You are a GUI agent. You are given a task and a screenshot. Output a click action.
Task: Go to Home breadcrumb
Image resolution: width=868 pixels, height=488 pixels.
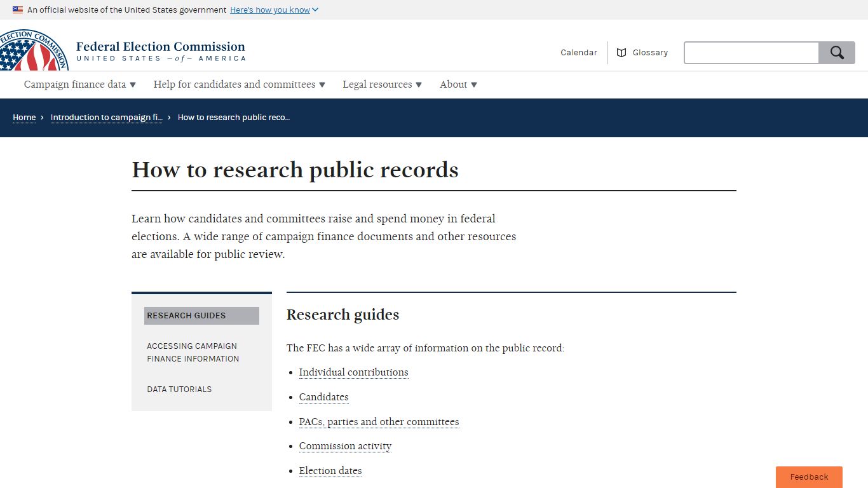pos(24,118)
